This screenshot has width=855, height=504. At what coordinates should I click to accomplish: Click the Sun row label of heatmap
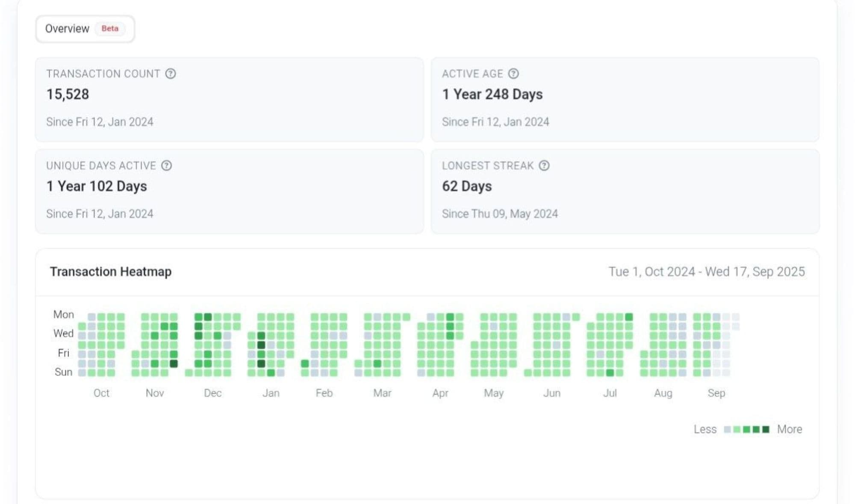63,372
